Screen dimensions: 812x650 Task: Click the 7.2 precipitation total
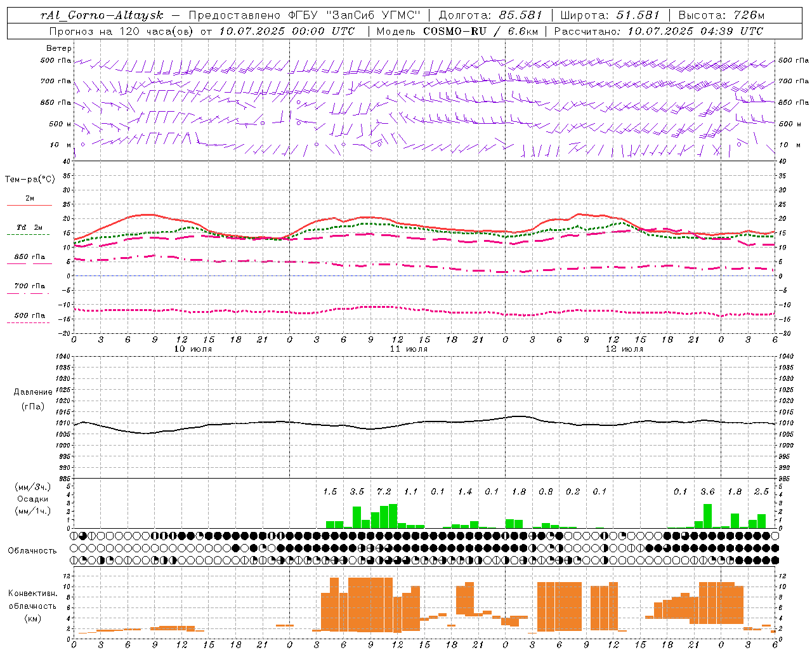pos(384,492)
